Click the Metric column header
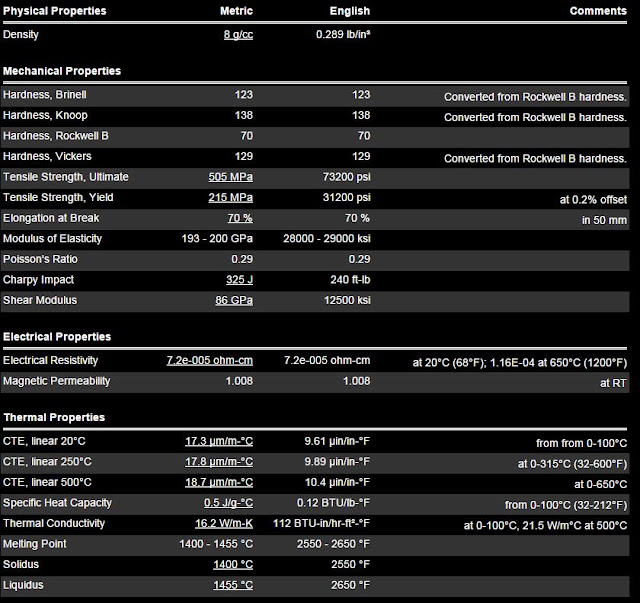The width and height of the screenshot is (640, 603). [237, 11]
